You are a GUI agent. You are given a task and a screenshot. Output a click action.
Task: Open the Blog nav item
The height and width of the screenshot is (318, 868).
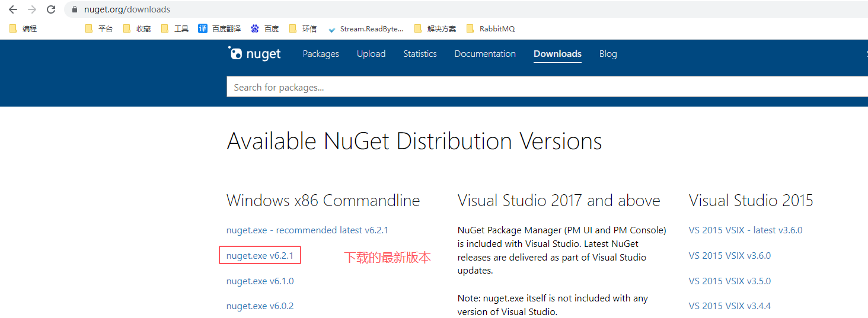[608, 53]
